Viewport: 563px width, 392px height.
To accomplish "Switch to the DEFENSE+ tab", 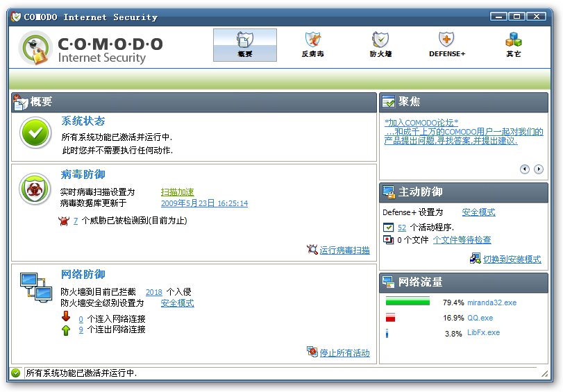I will click(447, 45).
